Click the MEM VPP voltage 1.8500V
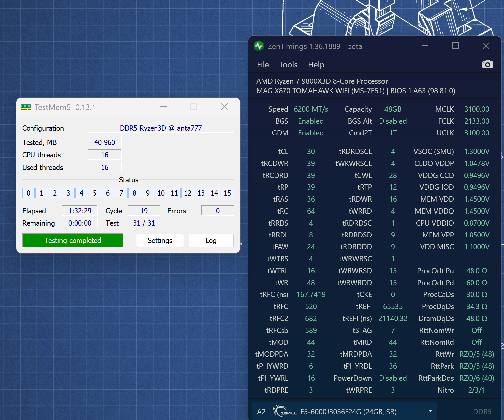Viewport: 504px width, 420px height. coord(477,235)
